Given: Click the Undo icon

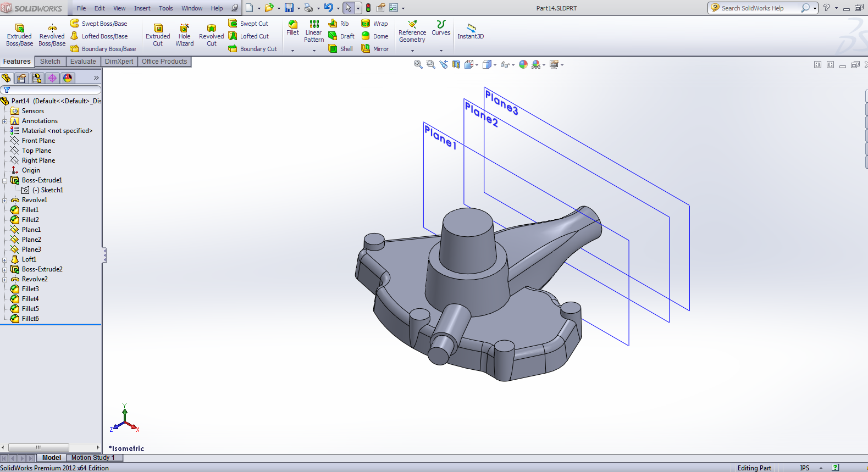Looking at the screenshot, I should [x=329, y=8].
